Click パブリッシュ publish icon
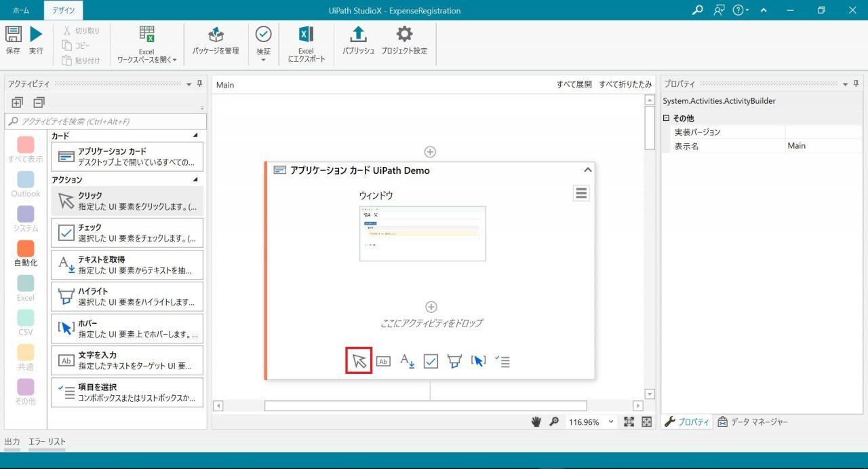 click(358, 34)
